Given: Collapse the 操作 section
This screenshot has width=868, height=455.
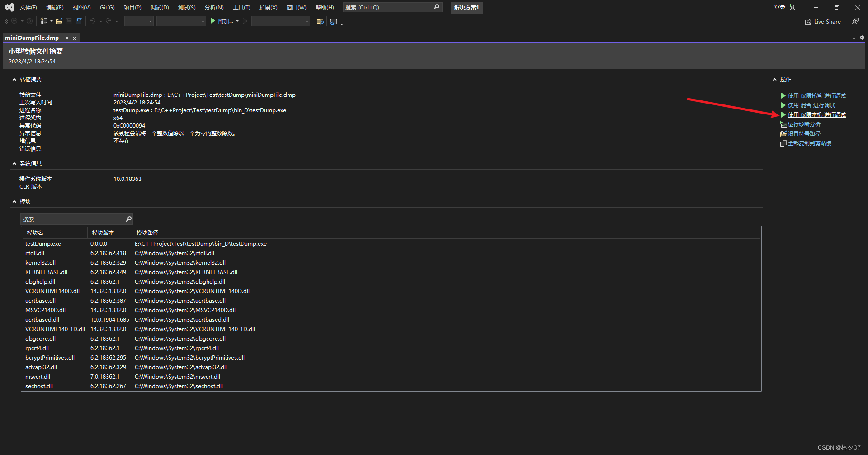Looking at the screenshot, I should [774, 80].
